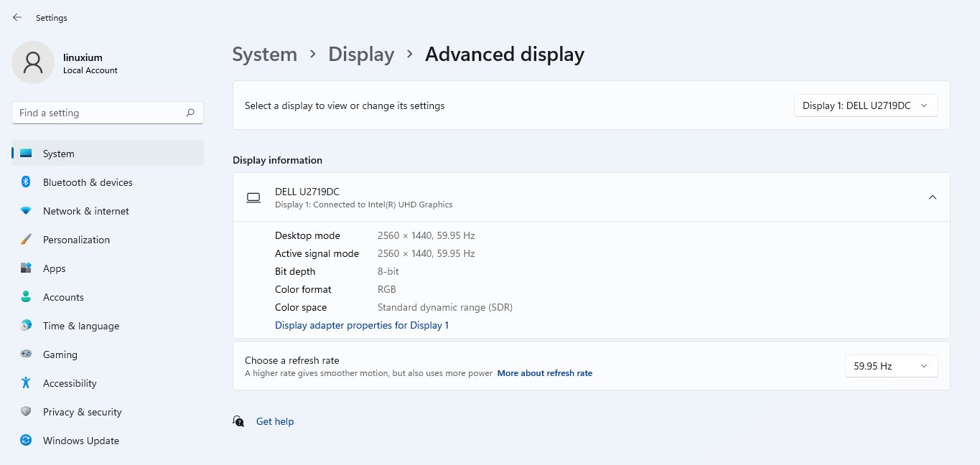Click the user profile avatar icon
The height and width of the screenshot is (465, 980).
[33, 62]
